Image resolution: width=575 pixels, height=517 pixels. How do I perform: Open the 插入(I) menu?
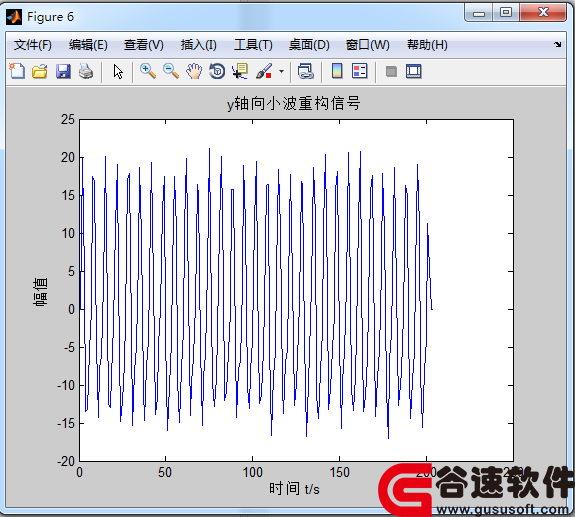tap(198, 45)
